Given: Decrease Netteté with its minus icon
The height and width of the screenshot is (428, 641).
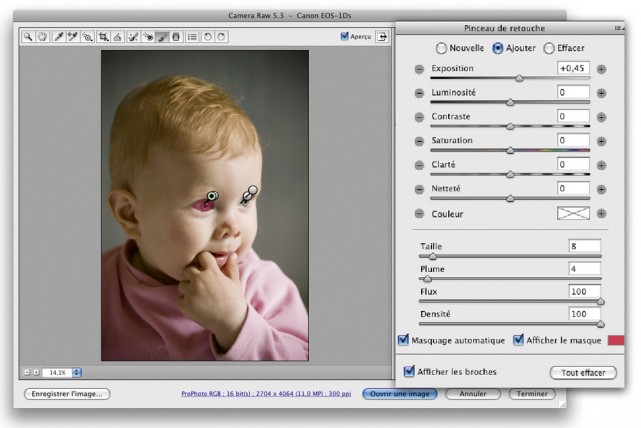Looking at the screenshot, I should pos(419,190).
